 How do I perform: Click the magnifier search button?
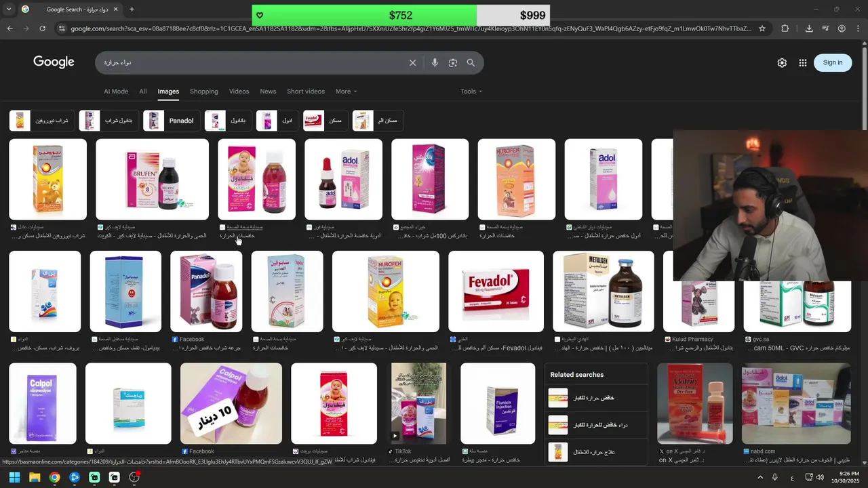[x=471, y=62]
